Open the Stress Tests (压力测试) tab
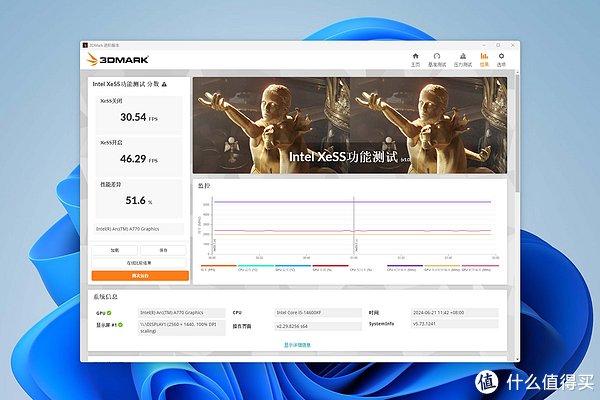 [x=463, y=59]
